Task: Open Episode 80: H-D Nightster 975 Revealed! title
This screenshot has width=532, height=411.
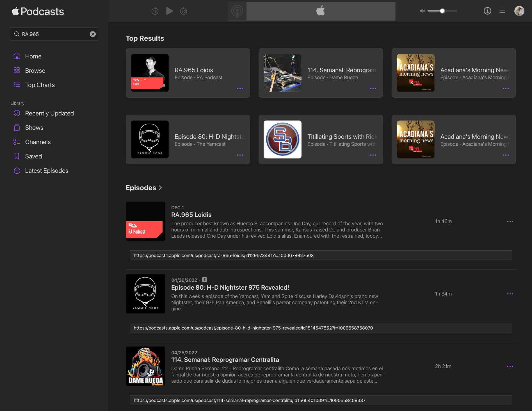Action: point(230,287)
